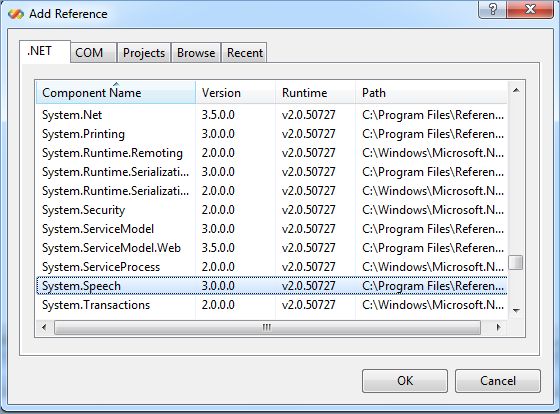Click the path of System.Transactions row
560x414 pixels.
pos(433,305)
